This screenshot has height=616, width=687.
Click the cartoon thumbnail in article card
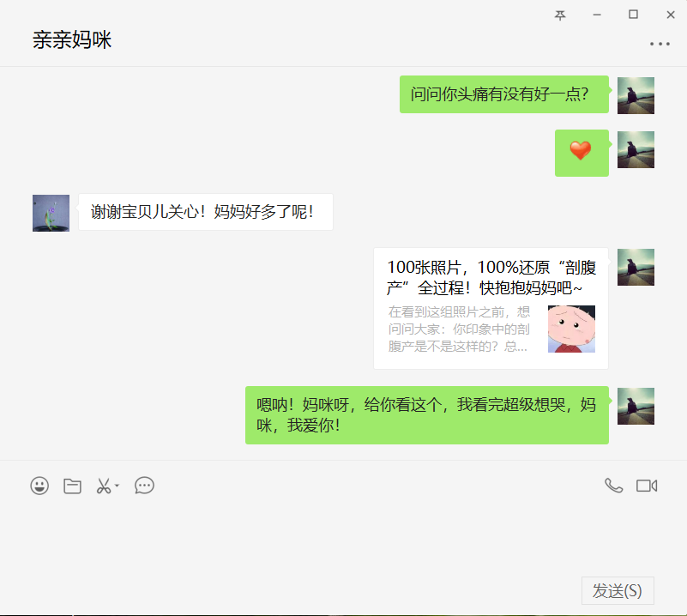[571, 329]
